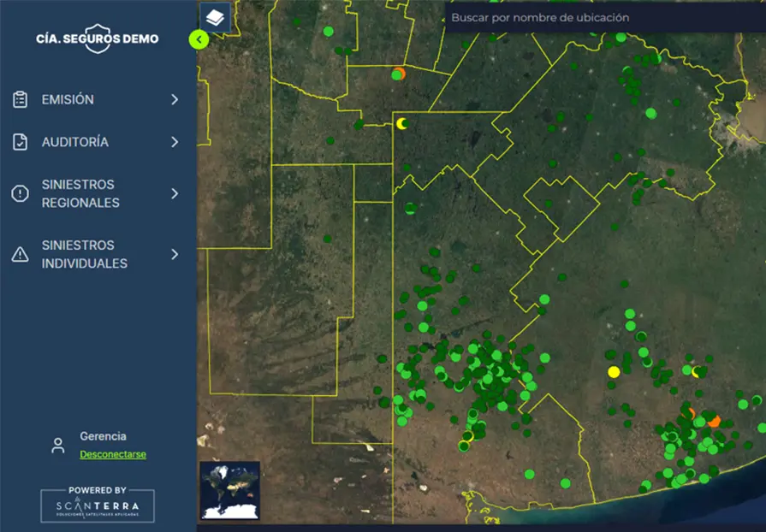Expand the Emisión submenu chevron
Image resolution: width=766 pixels, height=532 pixels.
(x=175, y=100)
